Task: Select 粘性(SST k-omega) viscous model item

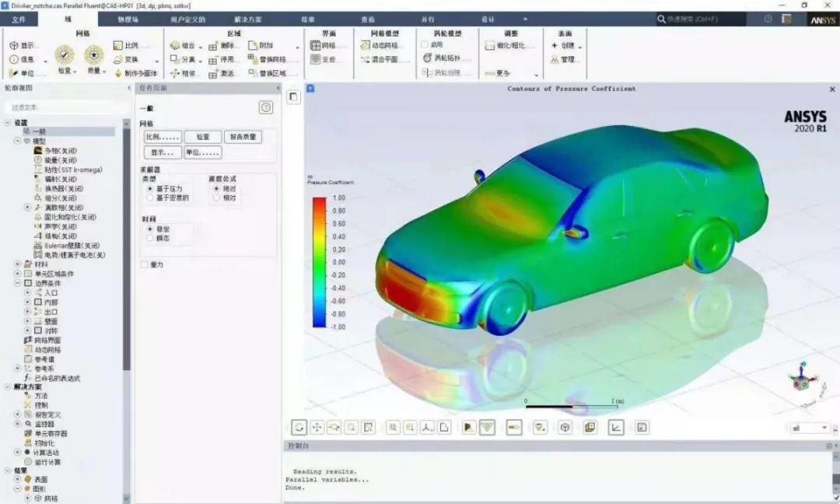Action: (x=68, y=170)
